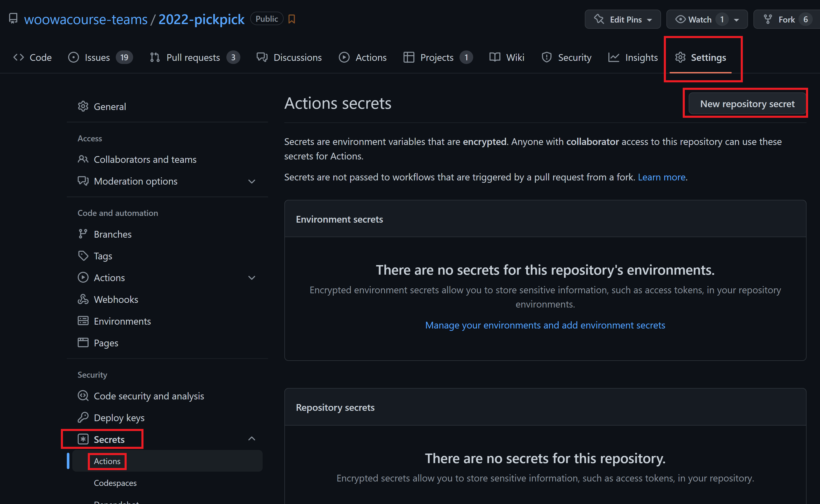Click the Public visibility label

pyautogui.click(x=267, y=19)
